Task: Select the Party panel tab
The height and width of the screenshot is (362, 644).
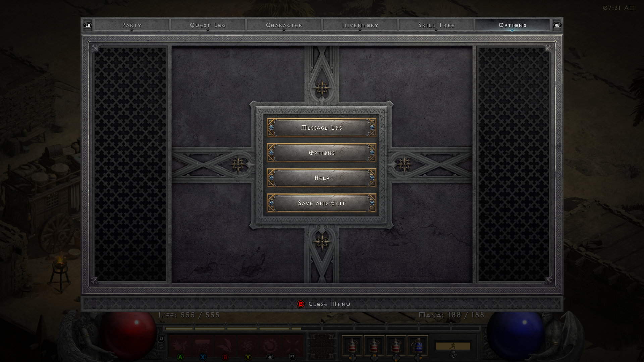Action: pos(131,25)
